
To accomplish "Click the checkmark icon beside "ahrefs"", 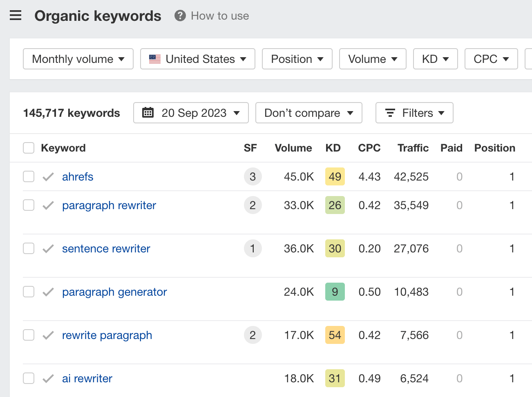I will point(47,176).
